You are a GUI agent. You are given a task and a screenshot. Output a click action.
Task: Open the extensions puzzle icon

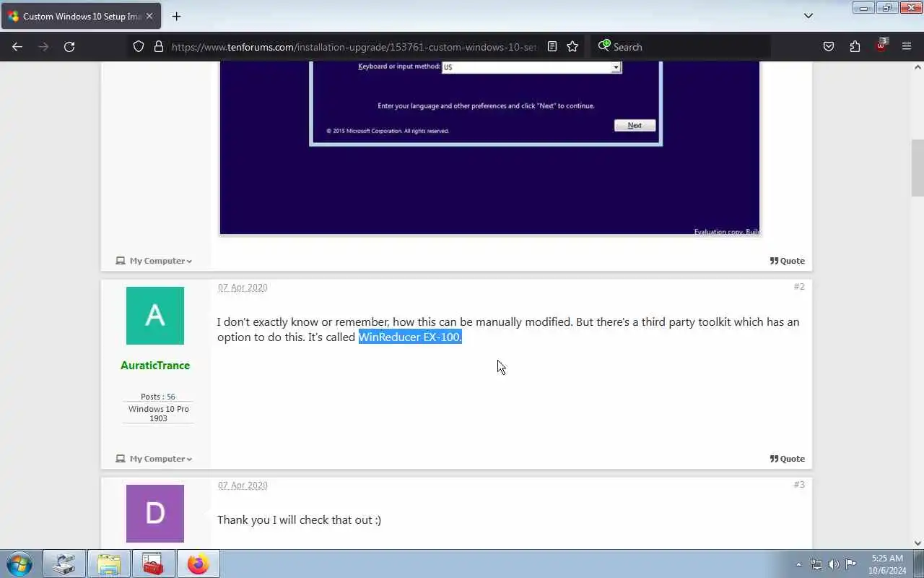855,47
